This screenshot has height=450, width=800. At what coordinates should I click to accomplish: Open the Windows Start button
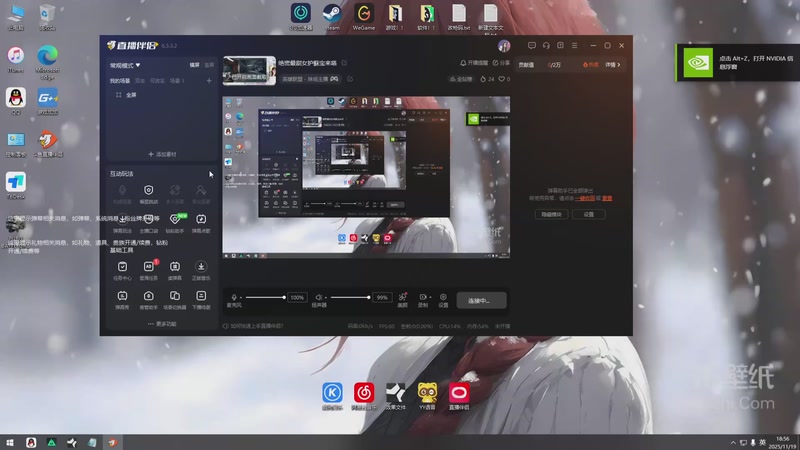coord(10,442)
